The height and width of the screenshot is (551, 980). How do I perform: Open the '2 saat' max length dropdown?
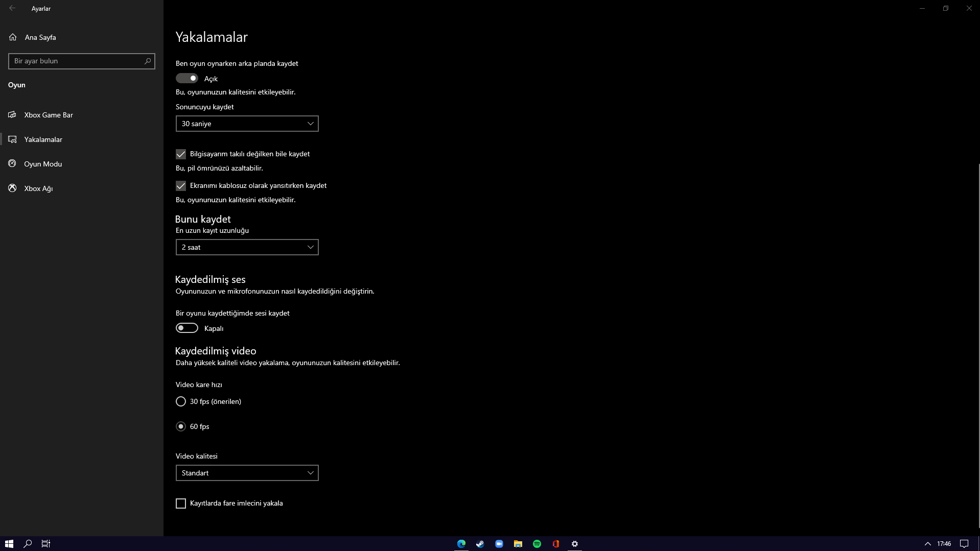[x=247, y=247]
